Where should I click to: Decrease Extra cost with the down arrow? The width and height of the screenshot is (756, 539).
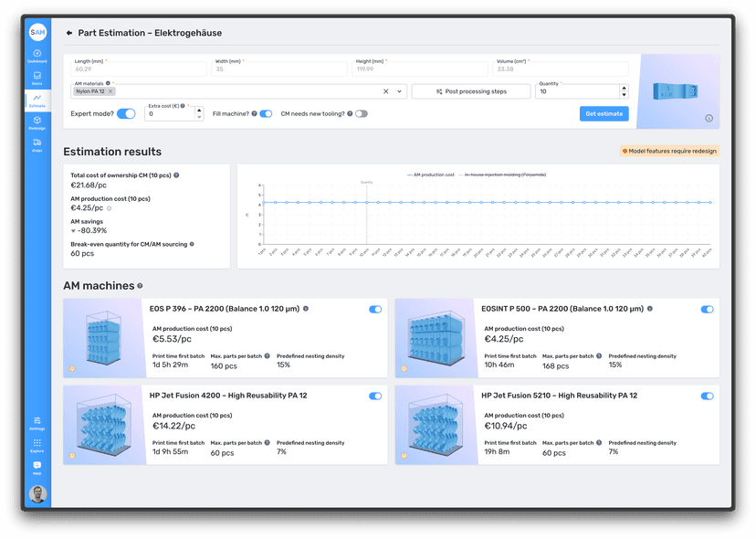coord(199,117)
